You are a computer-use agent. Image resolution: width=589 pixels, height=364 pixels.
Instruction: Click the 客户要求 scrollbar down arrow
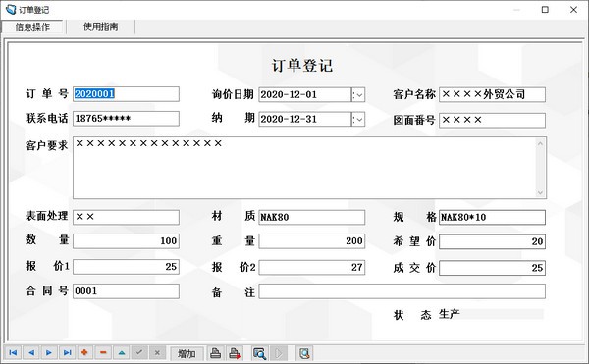(540, 193)
